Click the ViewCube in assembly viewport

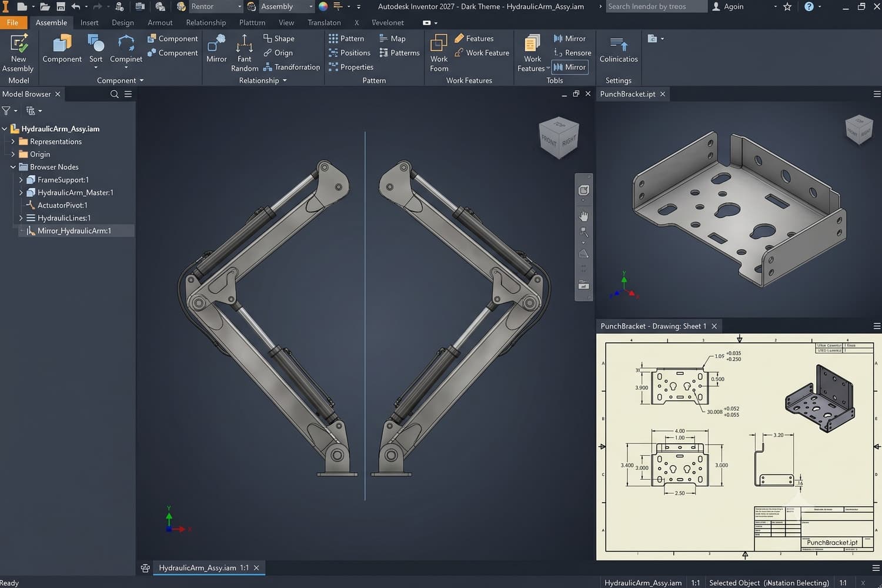(x=559, y=137)
